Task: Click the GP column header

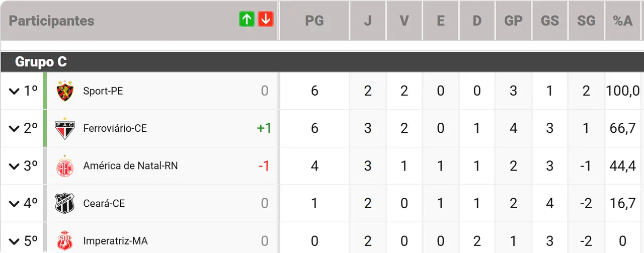Action: click(x=513, y=21)
